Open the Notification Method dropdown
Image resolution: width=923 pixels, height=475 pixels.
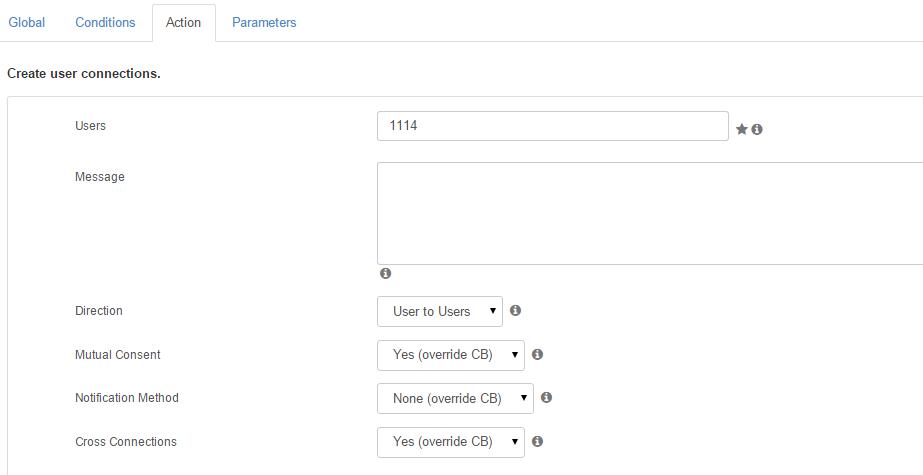click(455, 398)
